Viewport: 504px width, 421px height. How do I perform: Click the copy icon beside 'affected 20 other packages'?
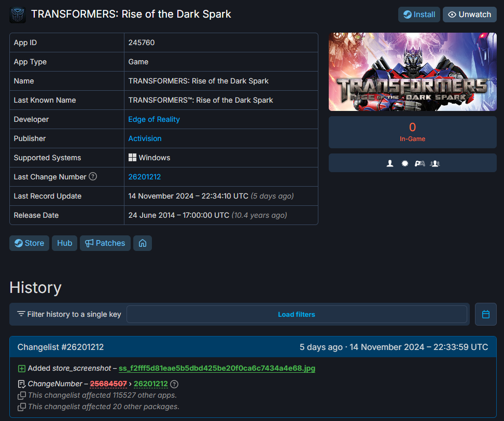point(22,407)
